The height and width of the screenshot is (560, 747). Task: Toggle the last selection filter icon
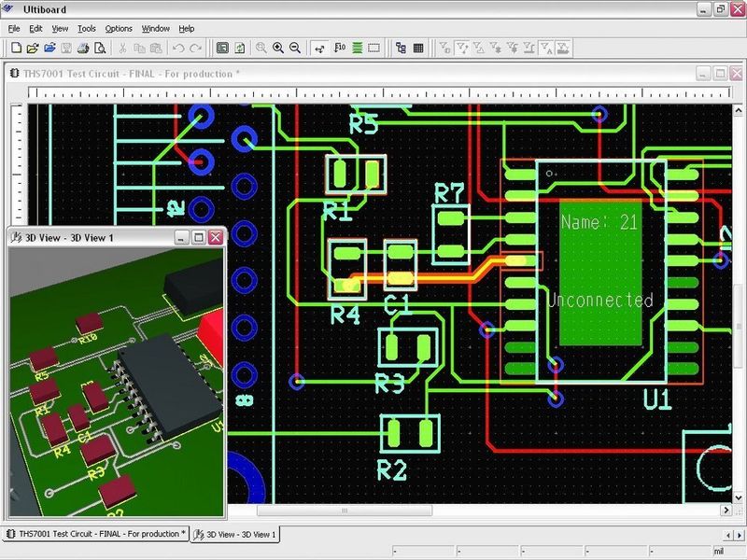pos(563,48)
